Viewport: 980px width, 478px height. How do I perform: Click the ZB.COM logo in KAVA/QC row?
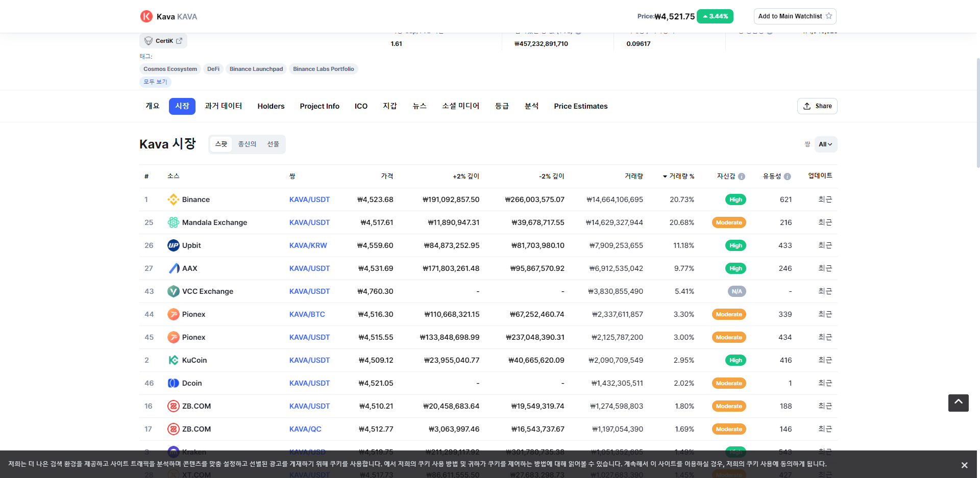click(x=174, y=429)
